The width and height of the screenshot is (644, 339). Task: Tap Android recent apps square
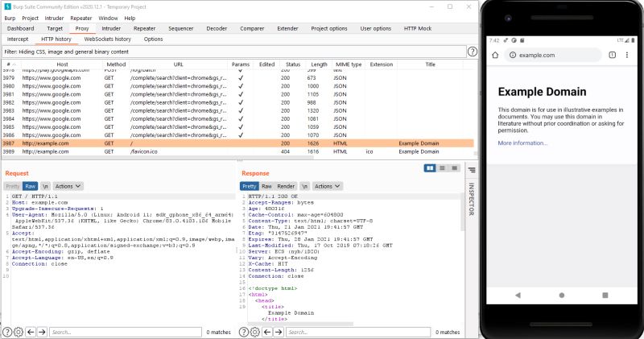605,295
